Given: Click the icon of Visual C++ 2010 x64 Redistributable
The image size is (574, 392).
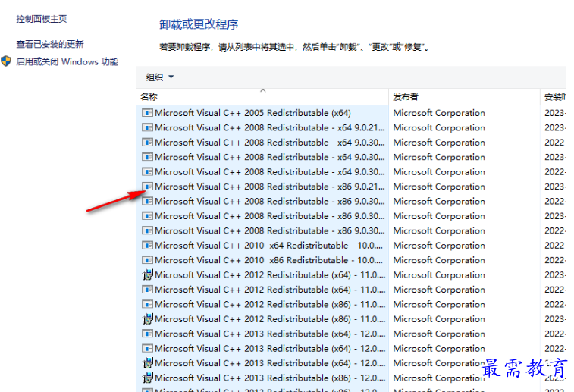Looking at the screenshot, I should 147,245.
